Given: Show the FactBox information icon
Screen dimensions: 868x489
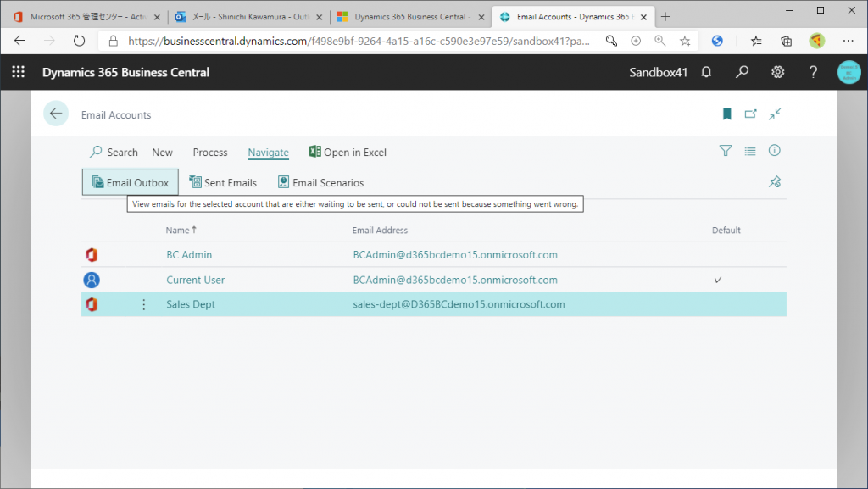Looking at the screenshot, I should click(x=775, y=151).
